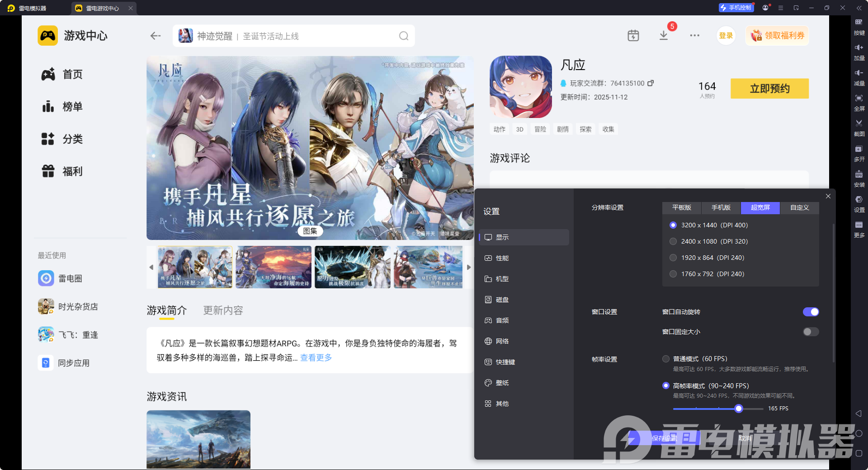Switch to 自定义 resolution tab
The width and height of the screenshot is (868, 470).
coord(800,207)
